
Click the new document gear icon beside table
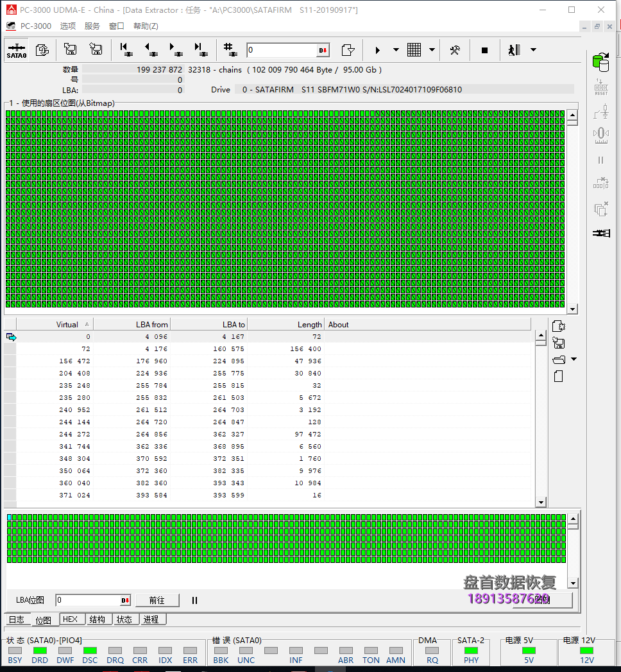(559, 326)
